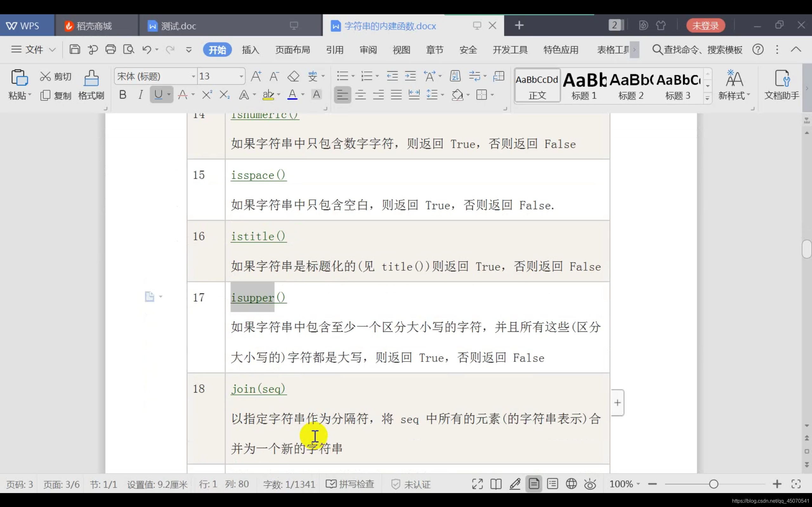Viewport: 812px width, 507px height.
Task: Click the Format Painter brush icon
Action: (x=91, y=79)
